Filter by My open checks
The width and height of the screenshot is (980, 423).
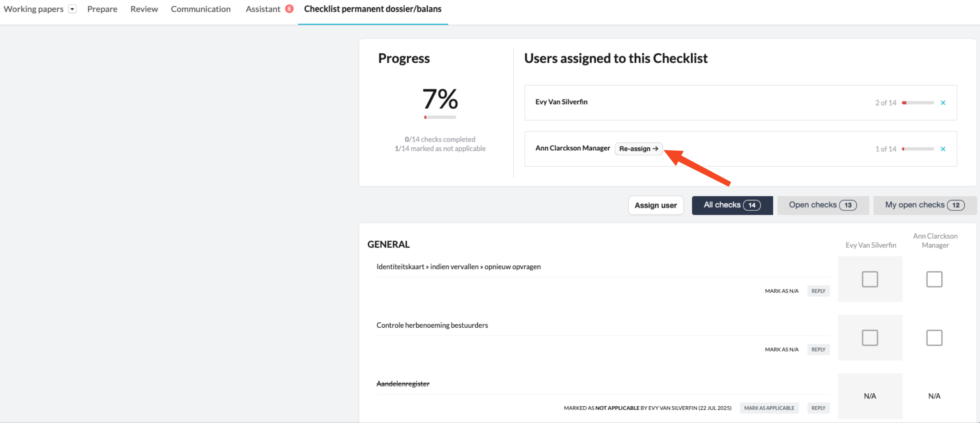pyautogui.click(x=924, y=206)
